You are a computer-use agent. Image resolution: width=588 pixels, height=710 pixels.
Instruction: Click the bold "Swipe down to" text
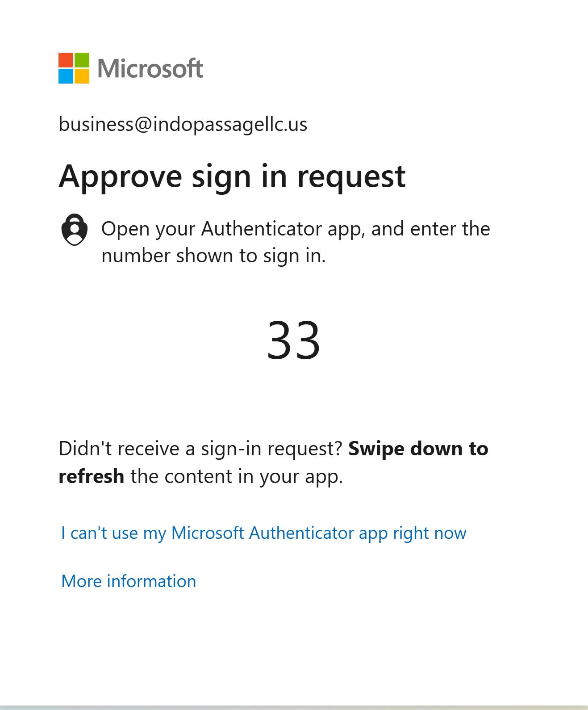click(418, 449)
